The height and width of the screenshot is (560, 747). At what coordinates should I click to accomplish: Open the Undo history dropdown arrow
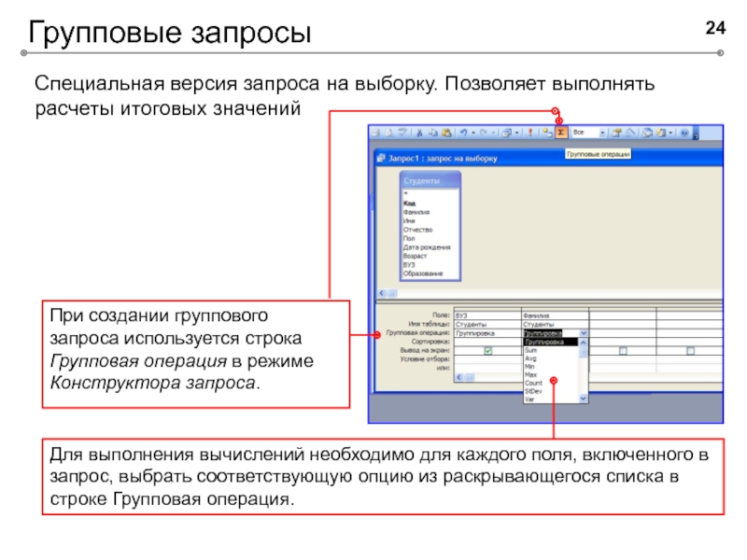click(x=473, y=133)
